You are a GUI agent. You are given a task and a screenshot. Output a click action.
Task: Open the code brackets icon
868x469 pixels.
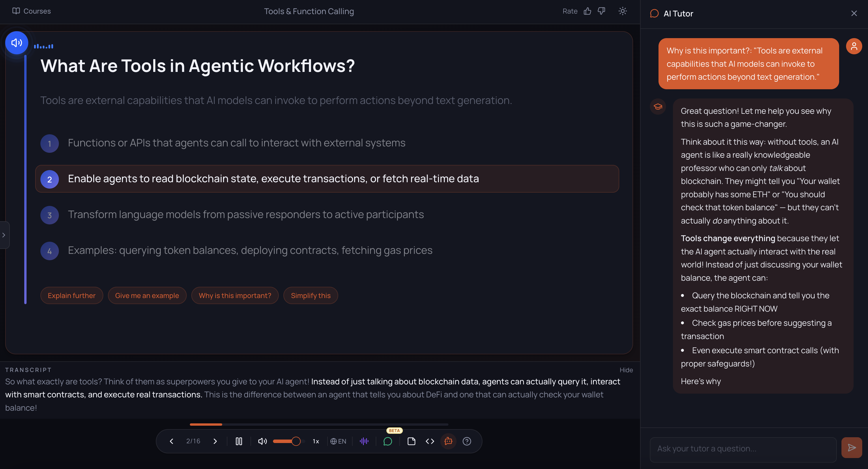430,441
